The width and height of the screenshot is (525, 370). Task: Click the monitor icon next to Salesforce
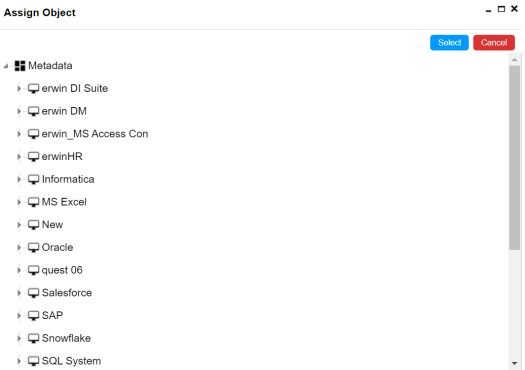[33, 293]
